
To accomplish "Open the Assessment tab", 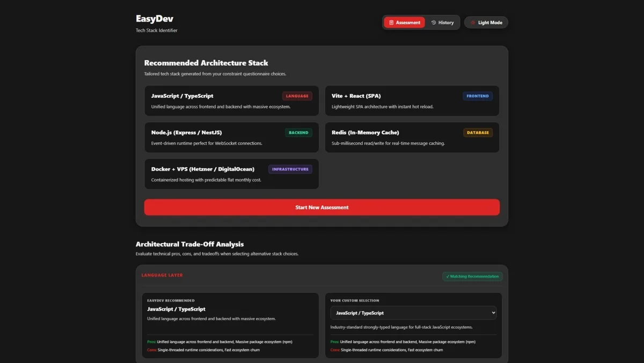I will 404,23.
